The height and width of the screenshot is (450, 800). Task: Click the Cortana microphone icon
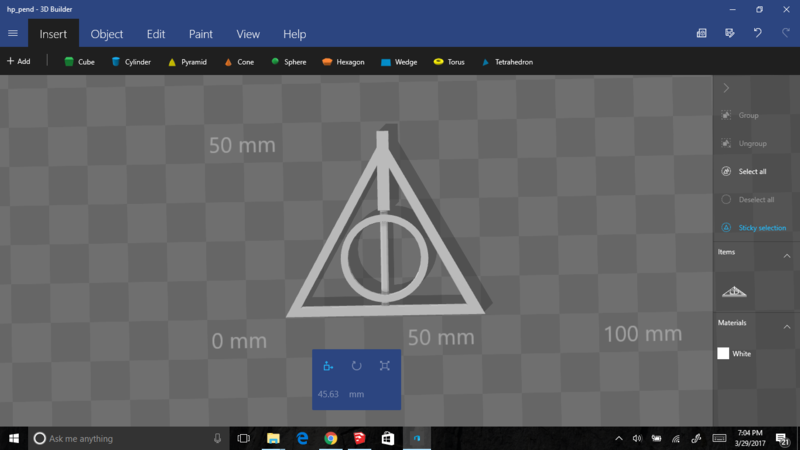coord(217,438)
